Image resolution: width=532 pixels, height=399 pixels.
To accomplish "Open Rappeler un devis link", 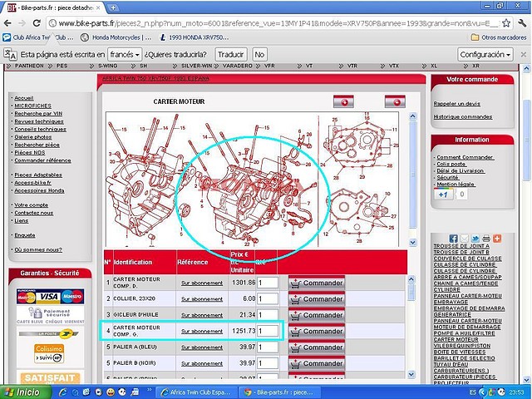I will coord(456,104).
